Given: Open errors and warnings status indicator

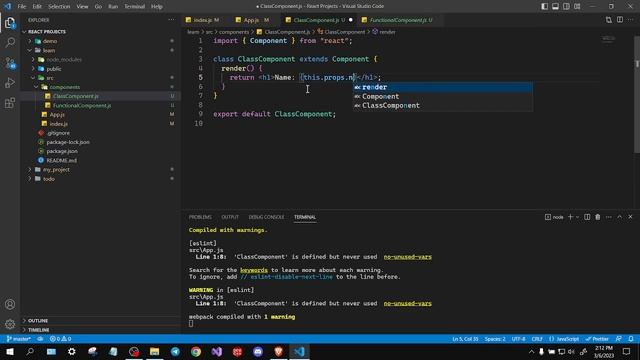Looking at the screenshot, I should click(x=60, y=339).
